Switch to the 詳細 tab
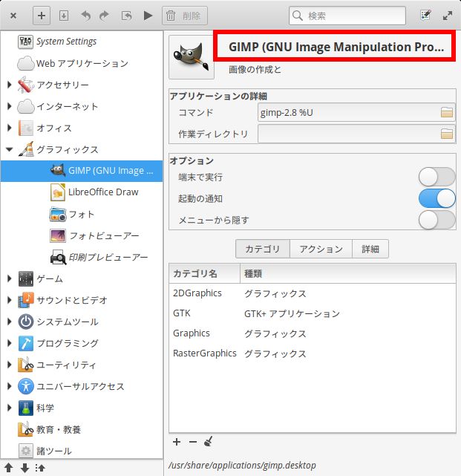 [x=370, y=249]
